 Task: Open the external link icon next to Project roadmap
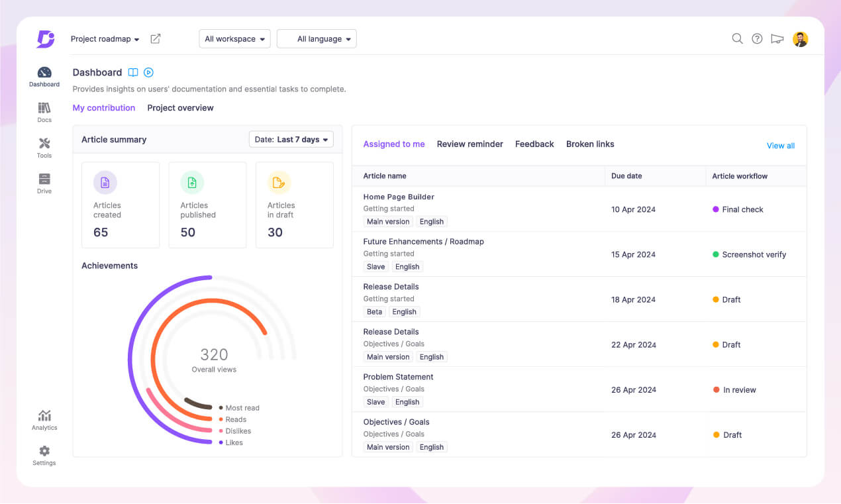(x=155, y=38)
